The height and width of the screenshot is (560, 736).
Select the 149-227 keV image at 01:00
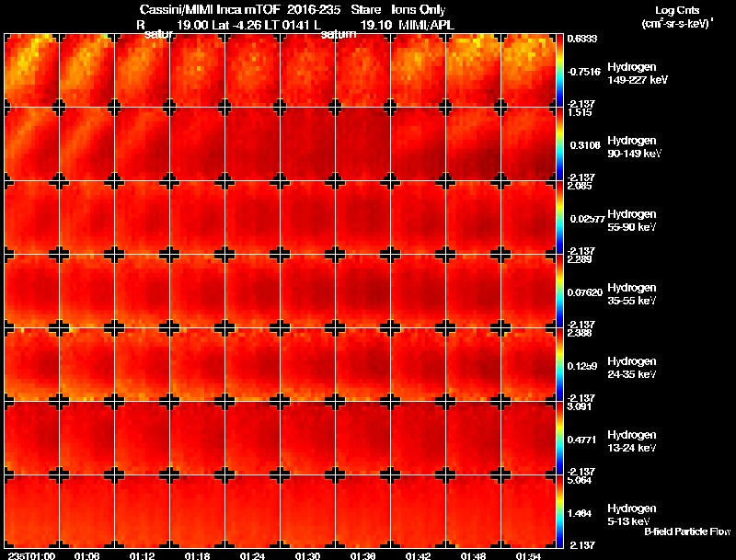(x=31, y=71)
